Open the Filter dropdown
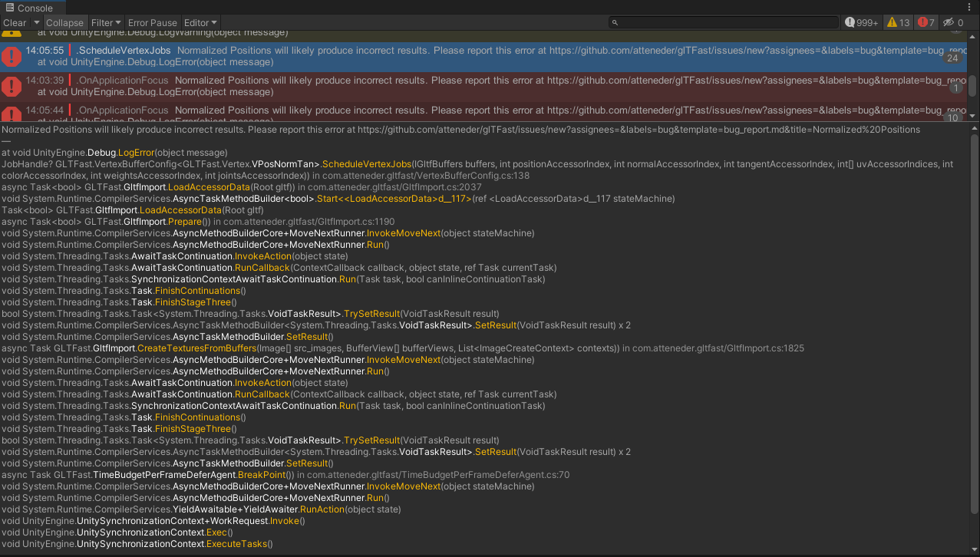Screen dimensions: 980x557 click(105, 23)
